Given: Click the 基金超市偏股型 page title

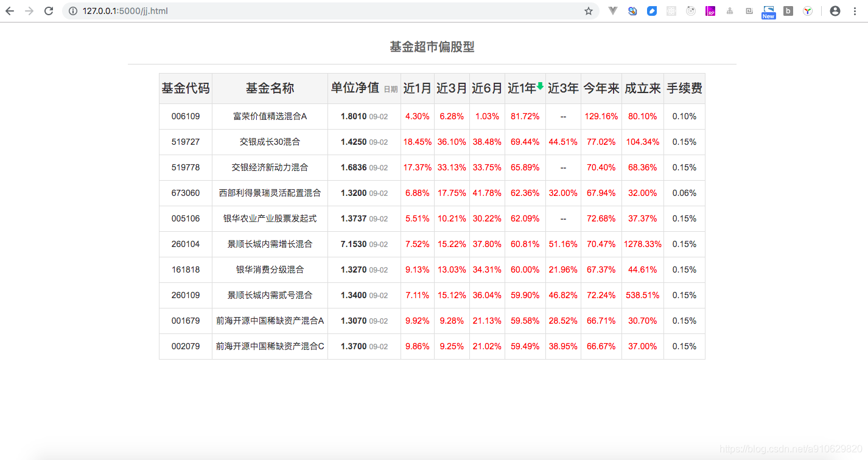Looking at the screenshot, I should (432, 47).
